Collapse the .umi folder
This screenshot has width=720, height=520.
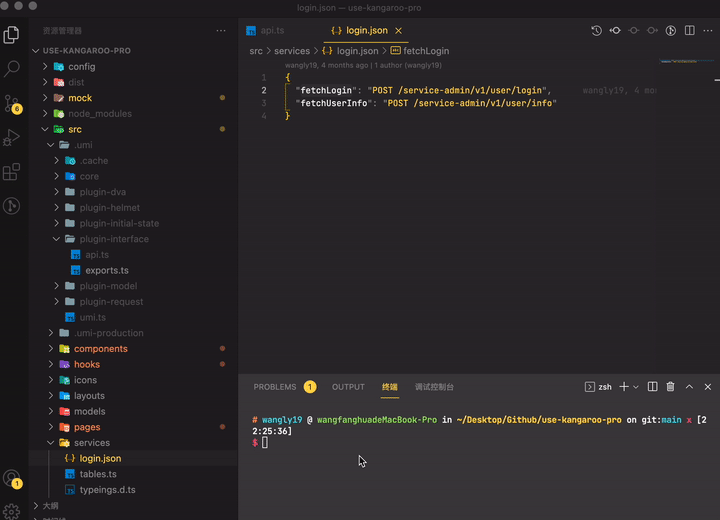[51, 145]
